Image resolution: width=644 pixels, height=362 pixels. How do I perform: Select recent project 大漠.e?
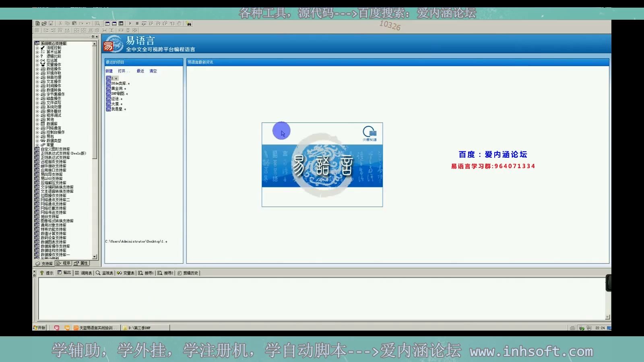tap(114, 104)
